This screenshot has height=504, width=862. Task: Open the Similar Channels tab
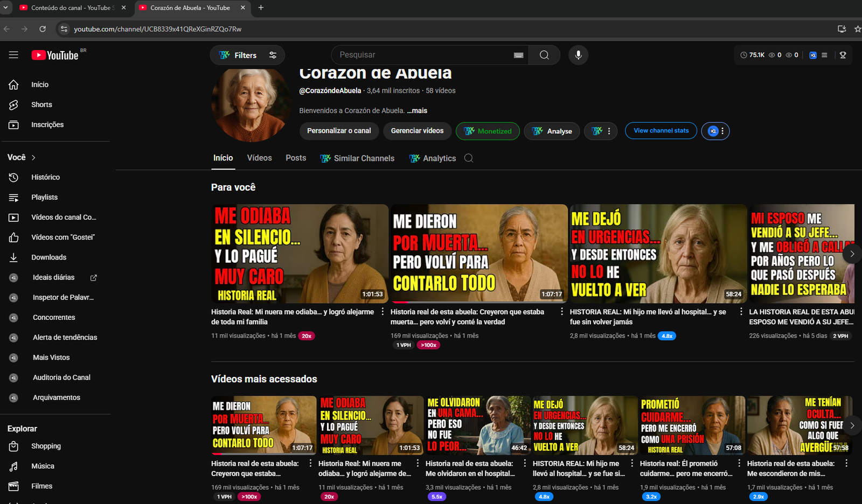click(357, 158)
